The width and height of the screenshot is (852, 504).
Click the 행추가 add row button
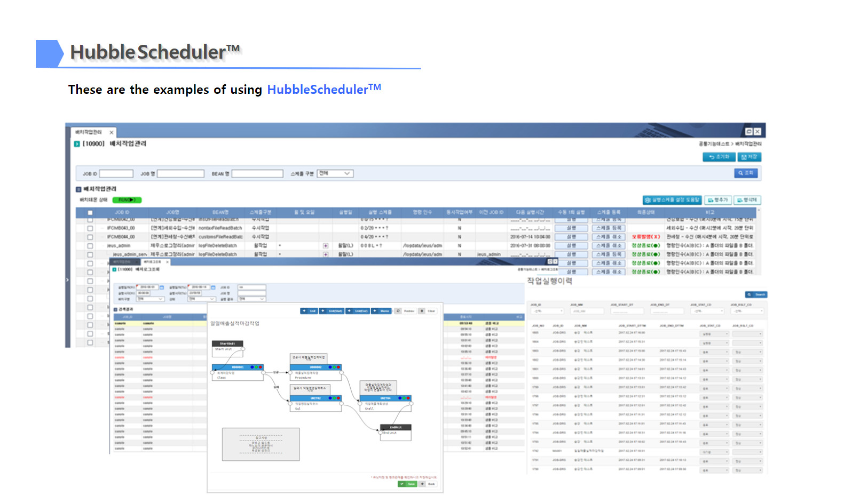[x=717, y=200]
